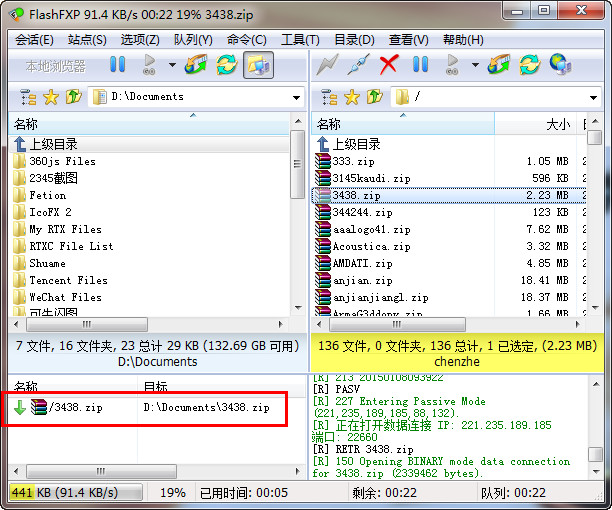Refresh the remote file list
The image size is (612, 510).
[529, 65]
